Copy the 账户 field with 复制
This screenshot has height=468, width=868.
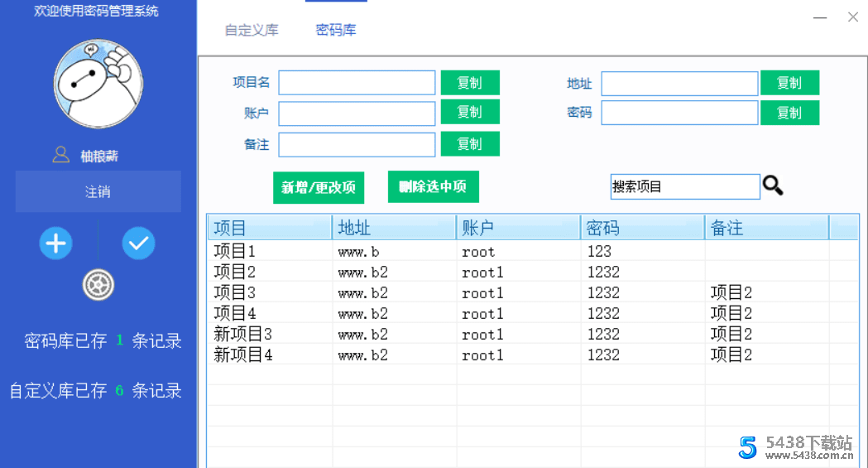click(470, 112)
